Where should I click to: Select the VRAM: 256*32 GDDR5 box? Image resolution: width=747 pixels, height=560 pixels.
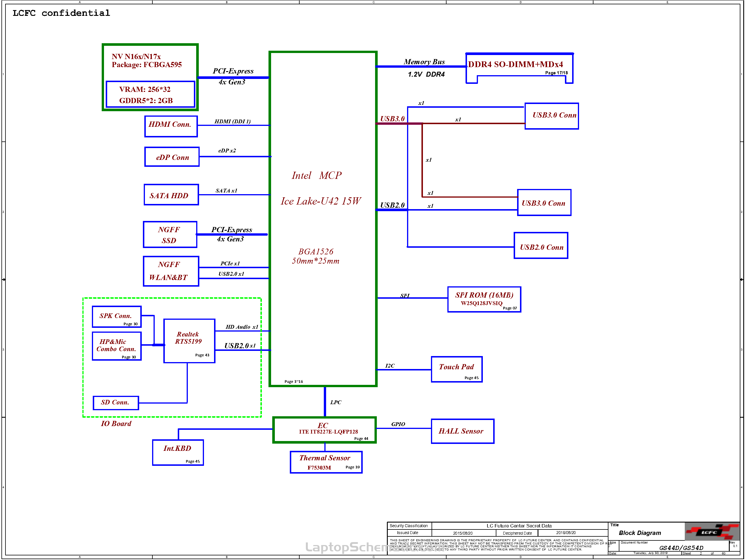pos(150,94)
